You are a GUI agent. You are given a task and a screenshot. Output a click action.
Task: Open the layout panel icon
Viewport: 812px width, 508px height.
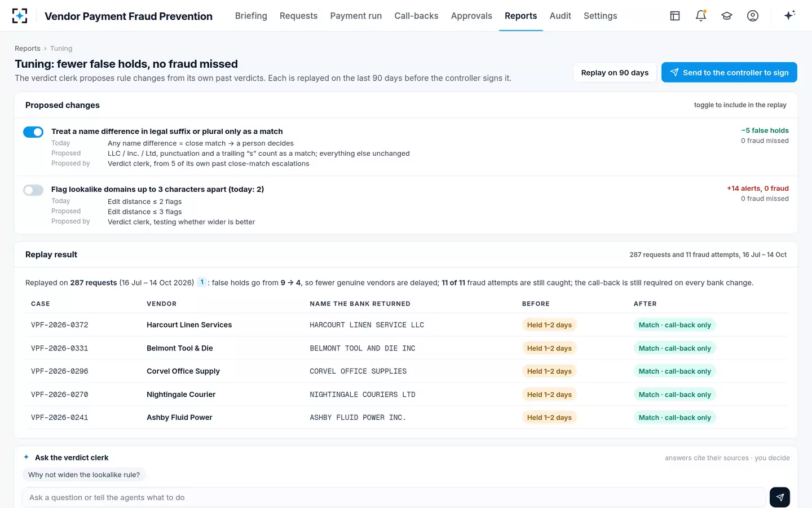(x=675, y=16)
